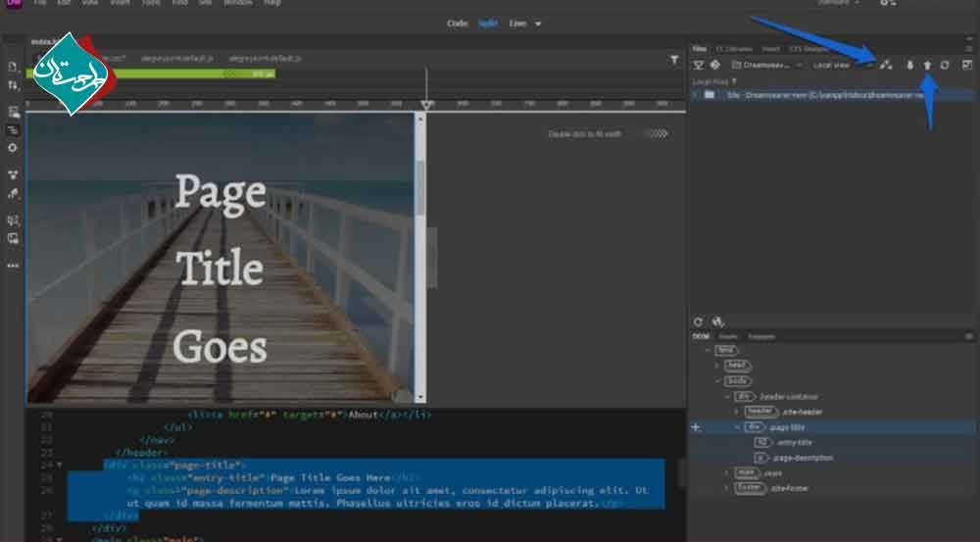The width and height of the screenshot is (980, 542).
Task: Click the green media query bar
Action: [x=151, y=74]
